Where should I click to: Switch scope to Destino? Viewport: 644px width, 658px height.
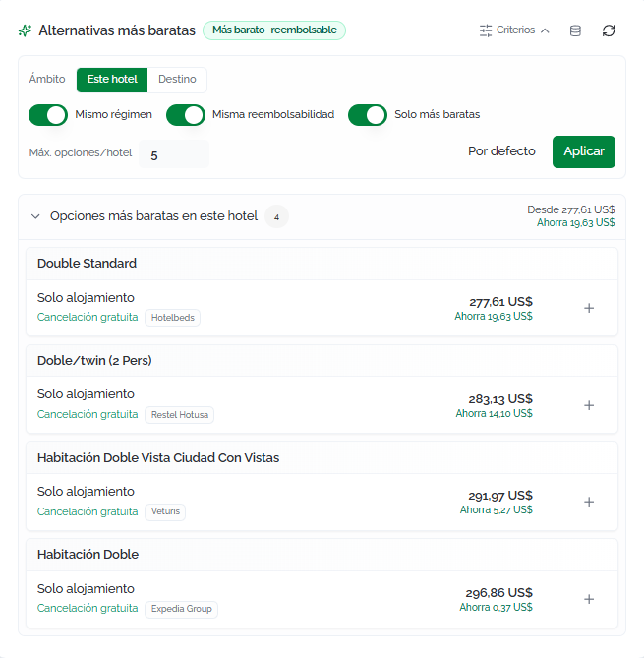pyautogui.click(x=177, y=80)
